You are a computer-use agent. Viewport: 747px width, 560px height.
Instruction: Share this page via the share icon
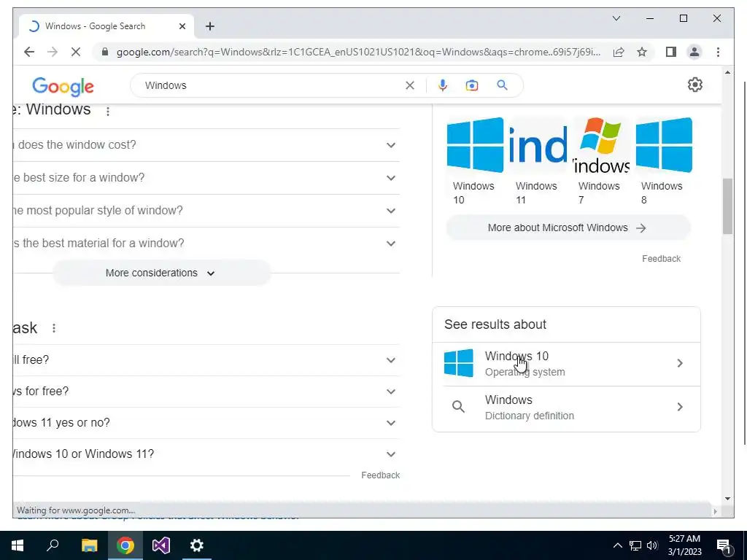click(619, 52)
